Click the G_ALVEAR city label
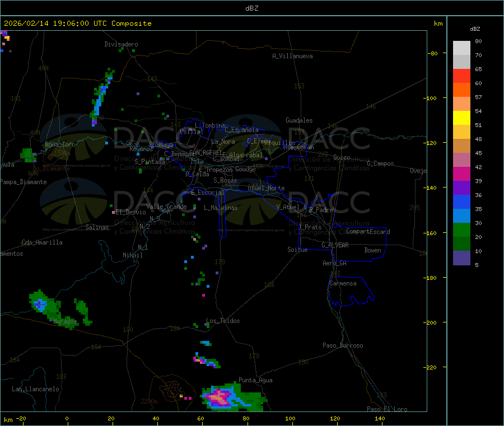Screen dimensions: 504x426 pyautogui.click(x=335, y=245)
